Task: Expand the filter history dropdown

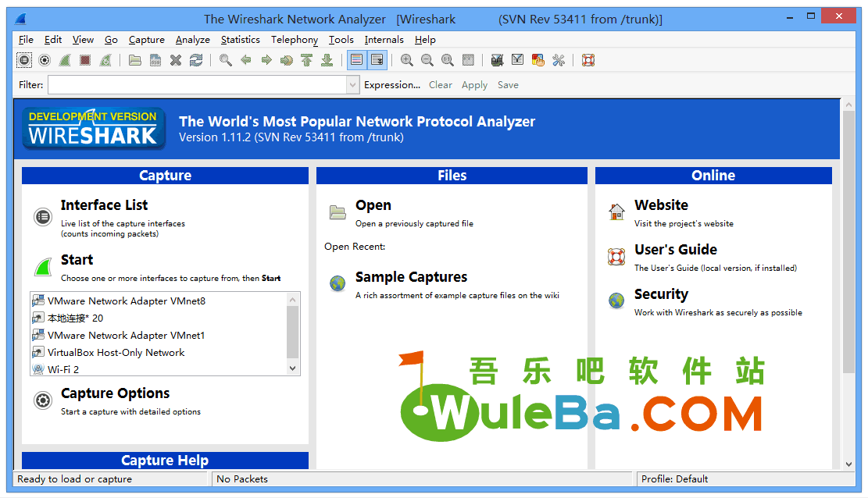Action: click(x=353, y=84)
